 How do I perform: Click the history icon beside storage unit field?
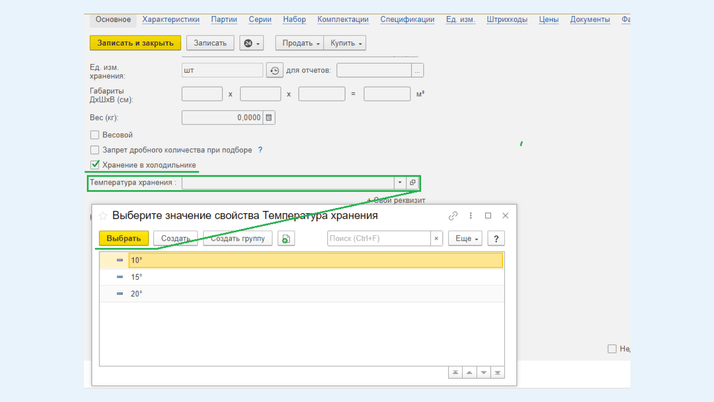[274, 71]
